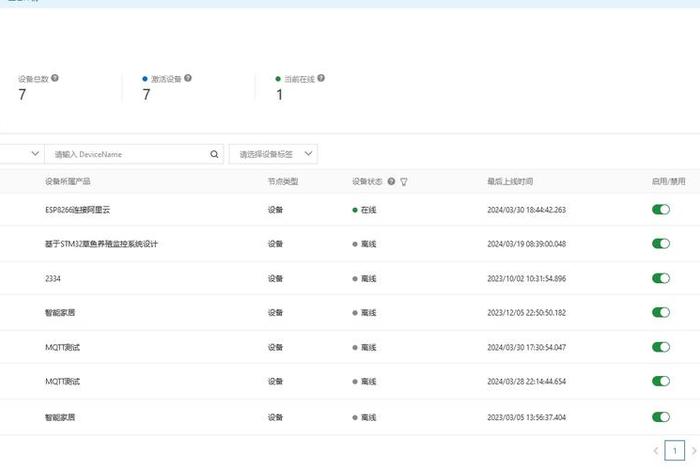Click 设备 node type in 2334 row
This screenshot has height=470, width=700.
point(275,279)
